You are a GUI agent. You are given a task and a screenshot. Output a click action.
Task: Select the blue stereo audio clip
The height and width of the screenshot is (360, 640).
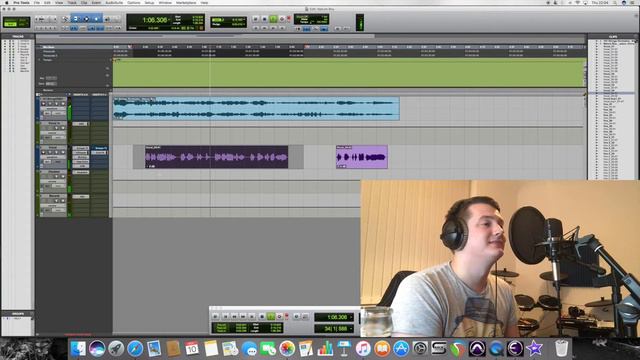point(256,109)
